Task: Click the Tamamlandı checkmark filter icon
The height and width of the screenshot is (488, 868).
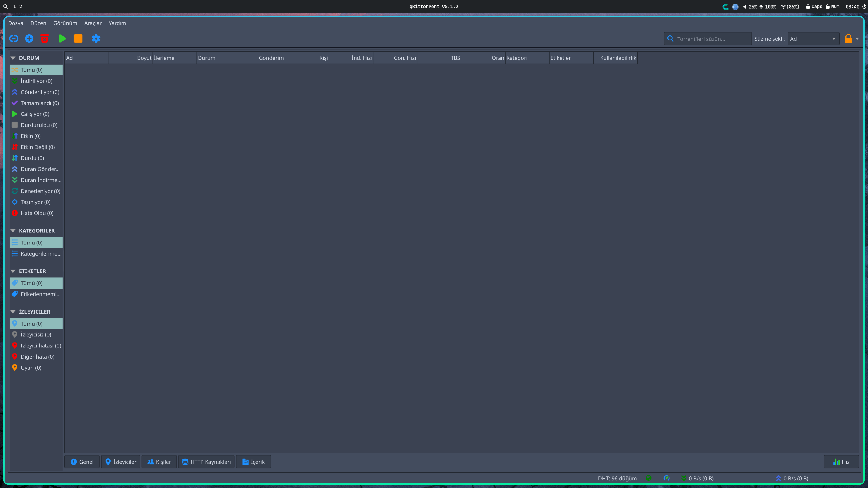Action: pyautogui.click(x=14, y=103)
